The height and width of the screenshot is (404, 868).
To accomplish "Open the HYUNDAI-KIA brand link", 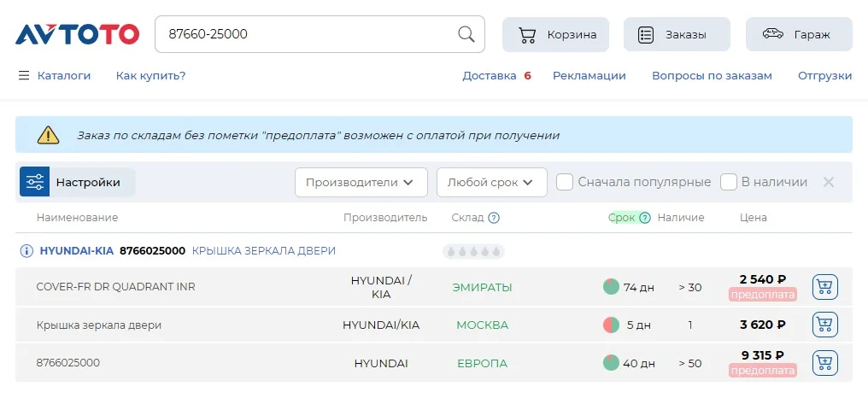I will click(x=76, y=251).
